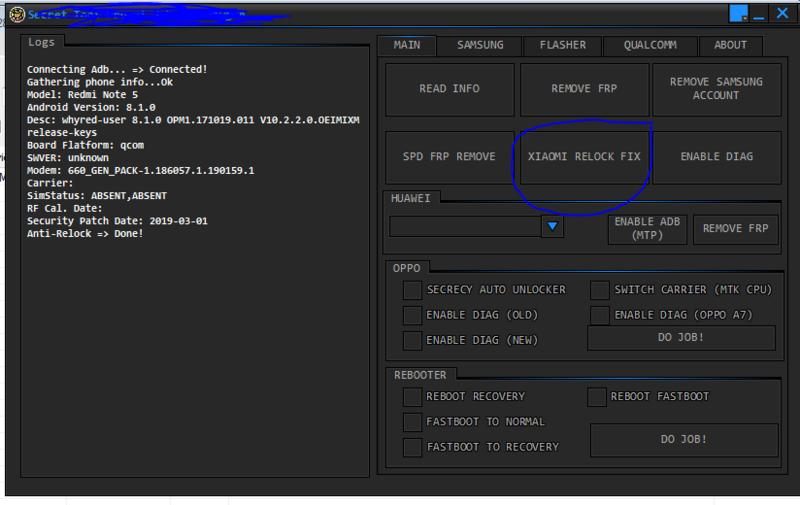Click the 'Model: Redmi Note 5' log line

pyautogui.click(x=82, y=95)
